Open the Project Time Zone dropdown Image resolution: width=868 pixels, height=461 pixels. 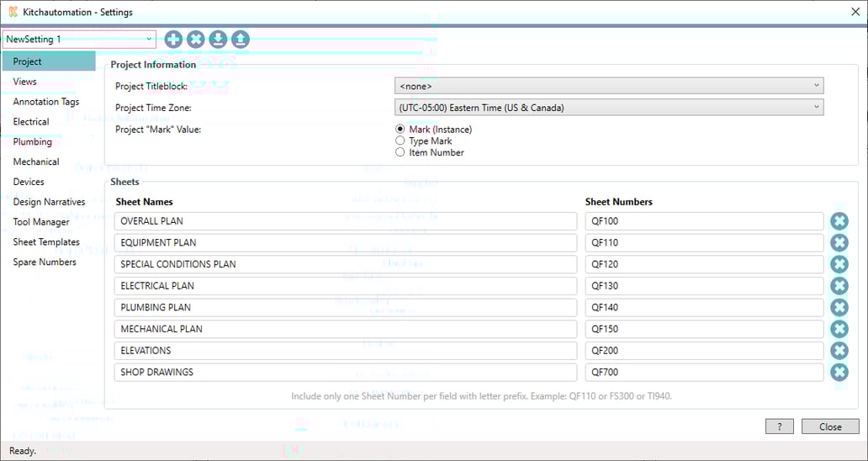click(x=608, y=108)
